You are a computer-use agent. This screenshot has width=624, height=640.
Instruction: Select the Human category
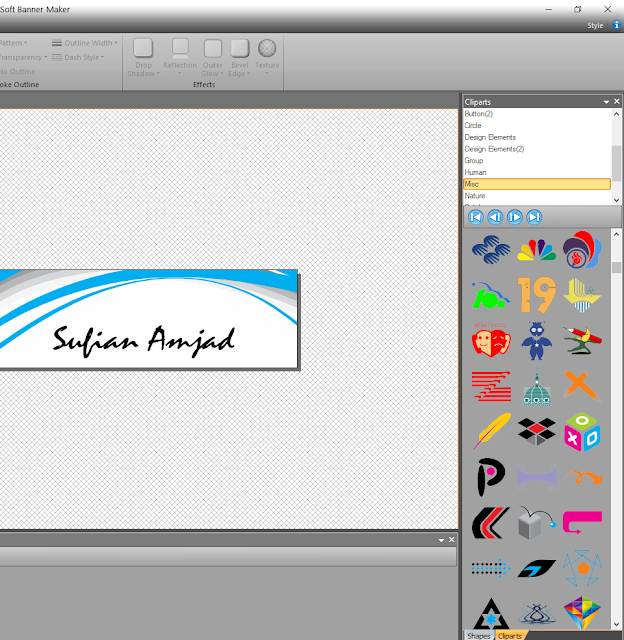(537, 172)
